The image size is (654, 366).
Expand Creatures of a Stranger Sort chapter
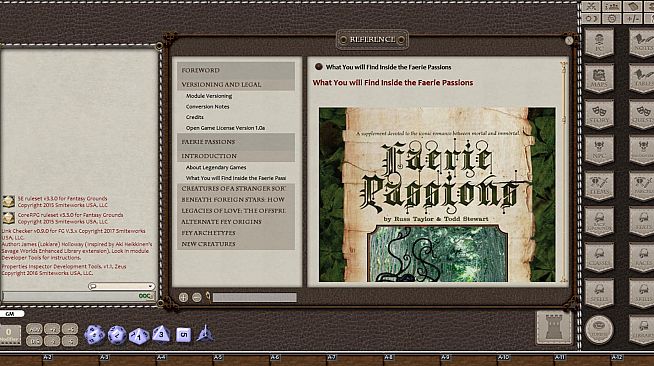[236, 188]
